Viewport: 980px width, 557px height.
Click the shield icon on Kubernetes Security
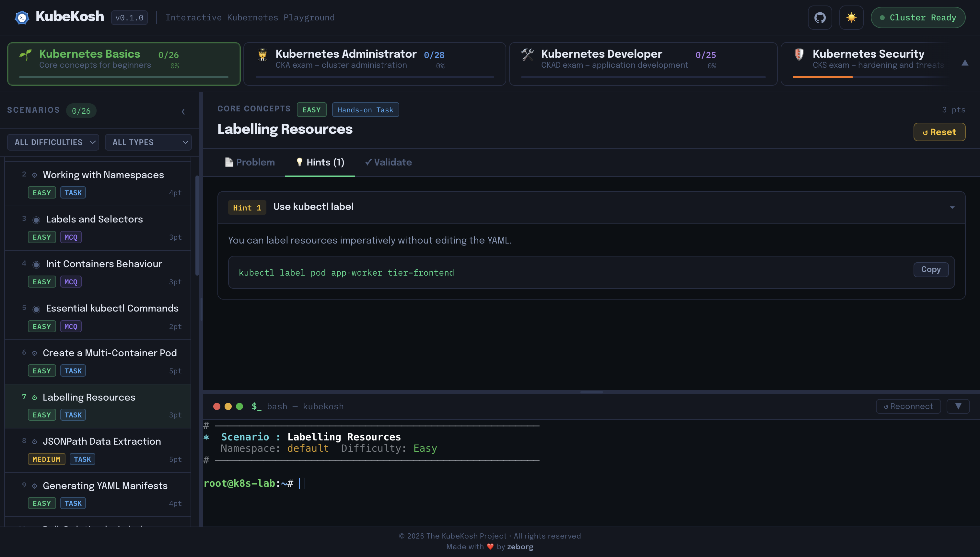(x=799, y=55)
